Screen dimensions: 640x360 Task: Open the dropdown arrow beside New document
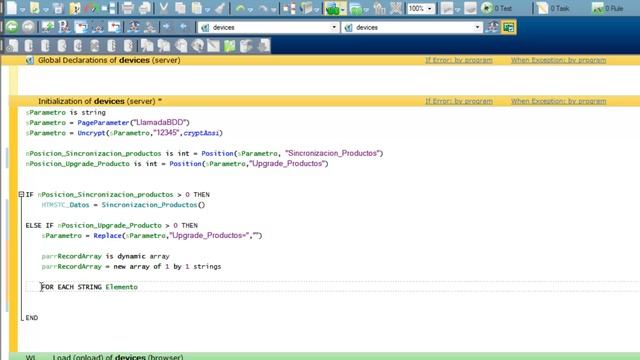pos(22,9)
